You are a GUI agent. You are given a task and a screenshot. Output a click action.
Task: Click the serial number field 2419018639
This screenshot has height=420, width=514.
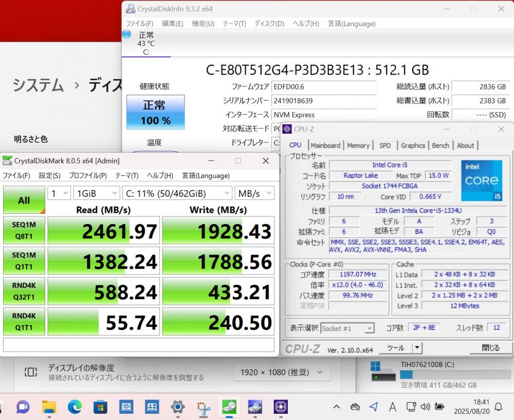coord(324,101)
